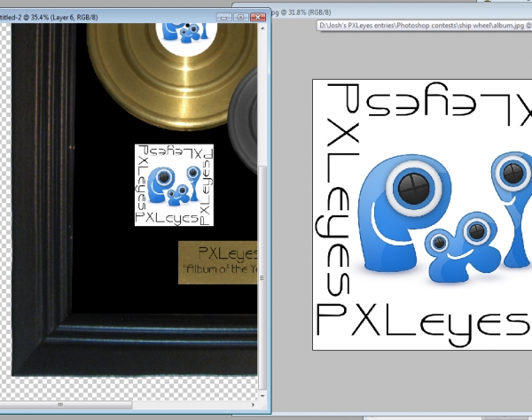This screenshot has height=420, width=532.
Task: Click the resize grip of Untitled-2 window
Action: (x=263, y=406)
